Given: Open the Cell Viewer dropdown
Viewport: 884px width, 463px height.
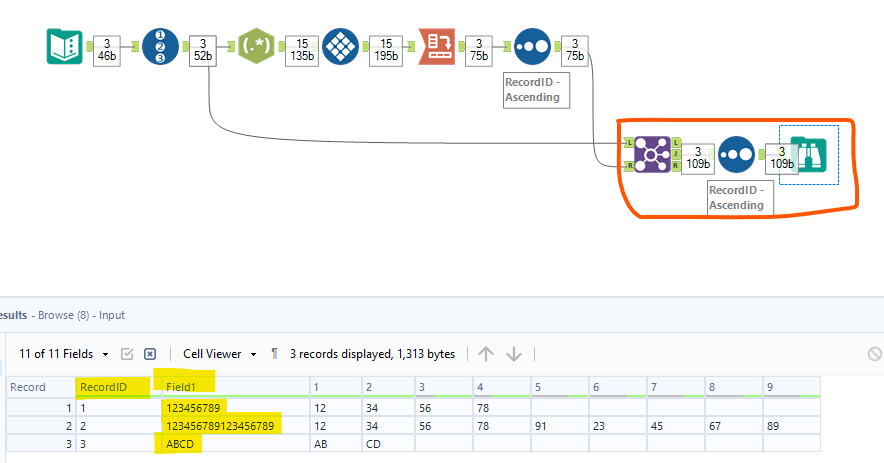Looking at the screenshot, I should [x=220, y=354].
